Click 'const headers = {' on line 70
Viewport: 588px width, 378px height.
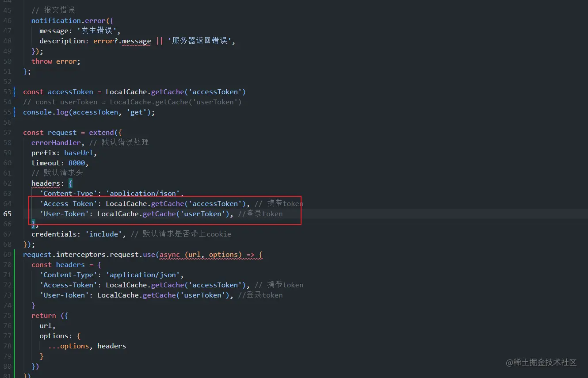[66, 264]
